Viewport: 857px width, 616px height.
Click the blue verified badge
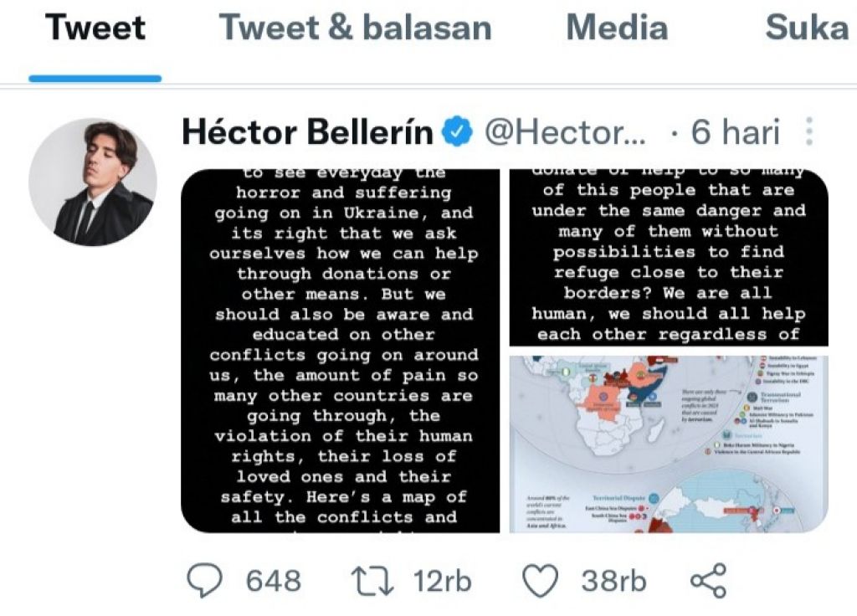[x=458, y=132]
